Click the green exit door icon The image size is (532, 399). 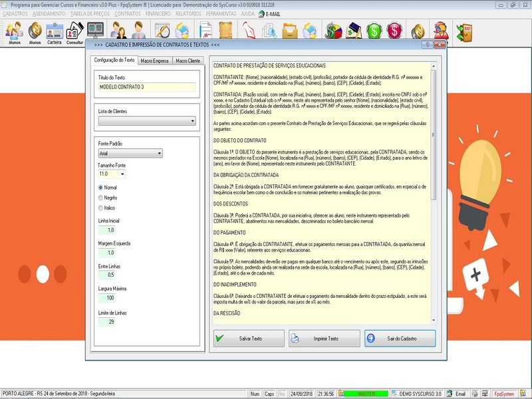coord(464,32)
